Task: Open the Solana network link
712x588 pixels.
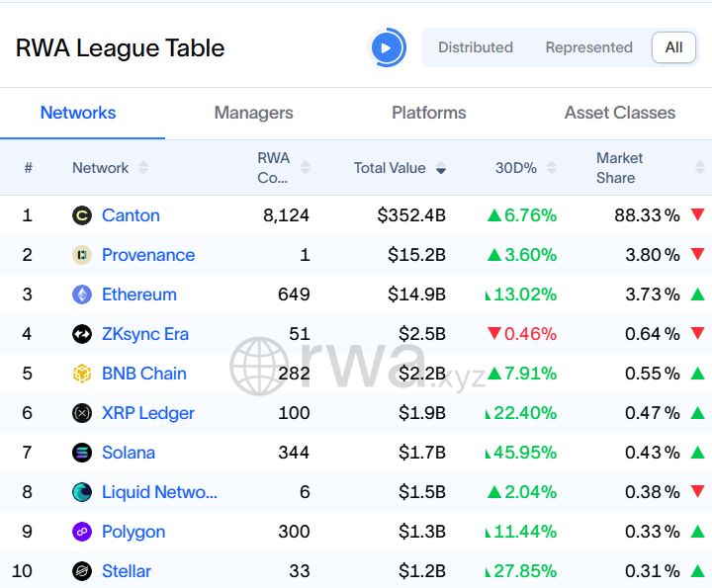Action: point(129,453)
